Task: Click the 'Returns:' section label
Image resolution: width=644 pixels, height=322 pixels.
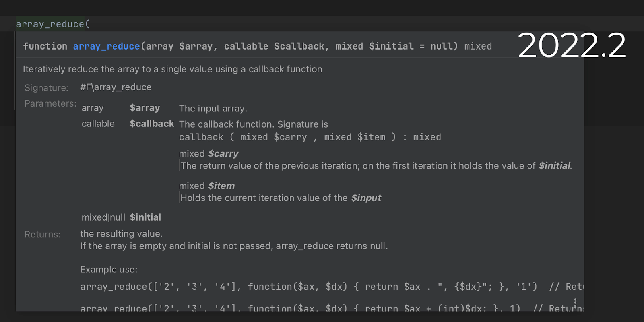Action: pos(42,235)
